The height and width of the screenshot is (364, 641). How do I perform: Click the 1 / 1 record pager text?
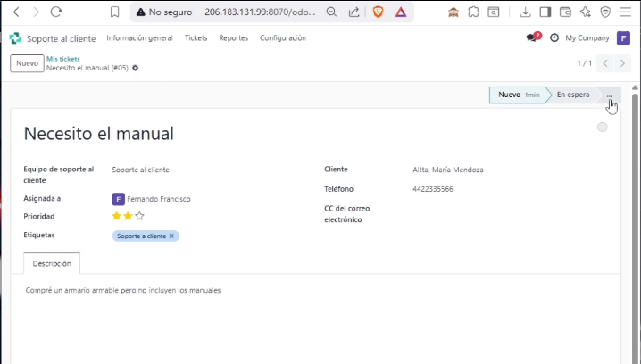point(584,63)
